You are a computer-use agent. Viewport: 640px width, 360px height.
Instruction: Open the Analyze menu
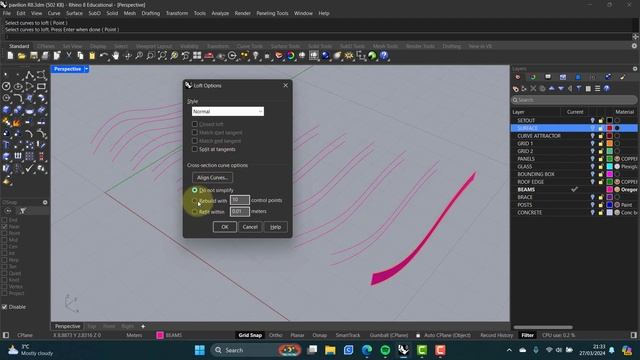[220, 13]
